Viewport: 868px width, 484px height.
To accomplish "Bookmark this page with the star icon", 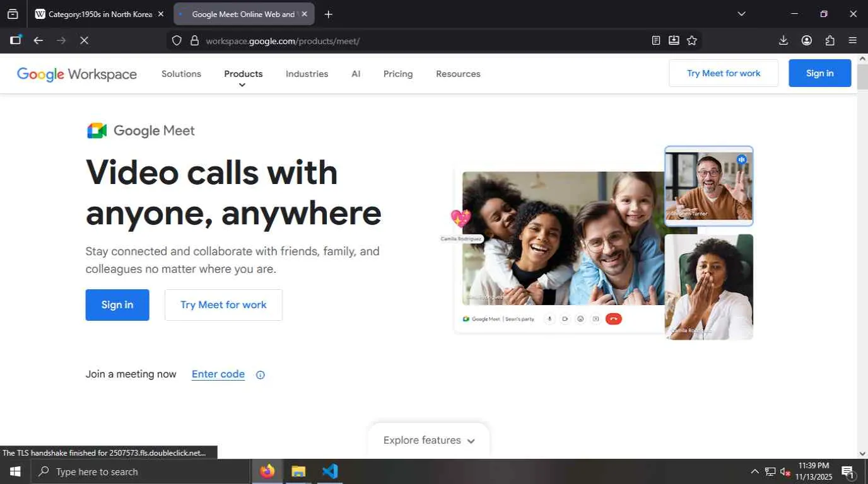I will (692, 40).
